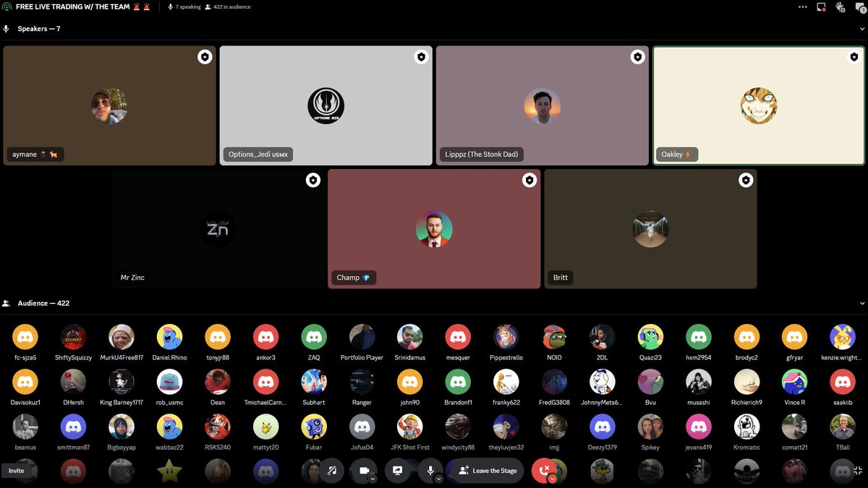The image size is (868, 488).
Task: Select Champ's speaker tile avatar
Action: pyautogui.click(x=434, y=229)
